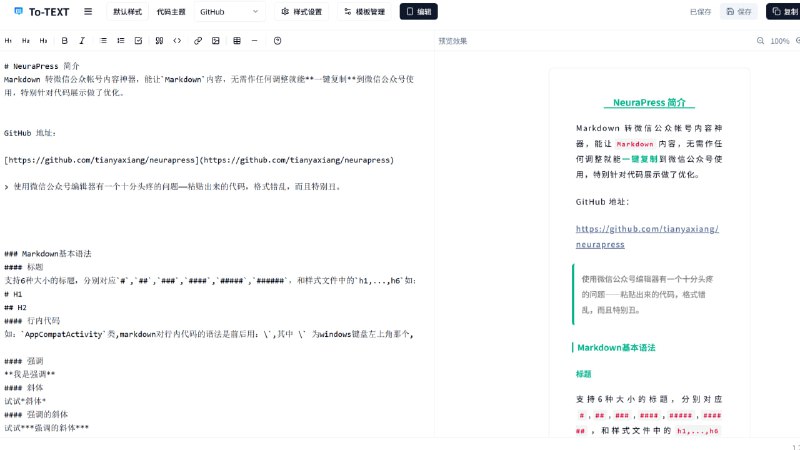Click the '#### 强调的斜体' editor line
Viewport: 800px width, 450px height.
tap(36, 414)
